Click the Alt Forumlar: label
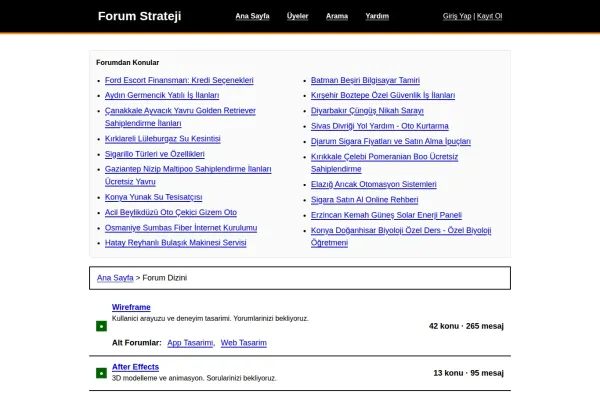The width and height of the screenshot is (600, 395). coord(137,343)
